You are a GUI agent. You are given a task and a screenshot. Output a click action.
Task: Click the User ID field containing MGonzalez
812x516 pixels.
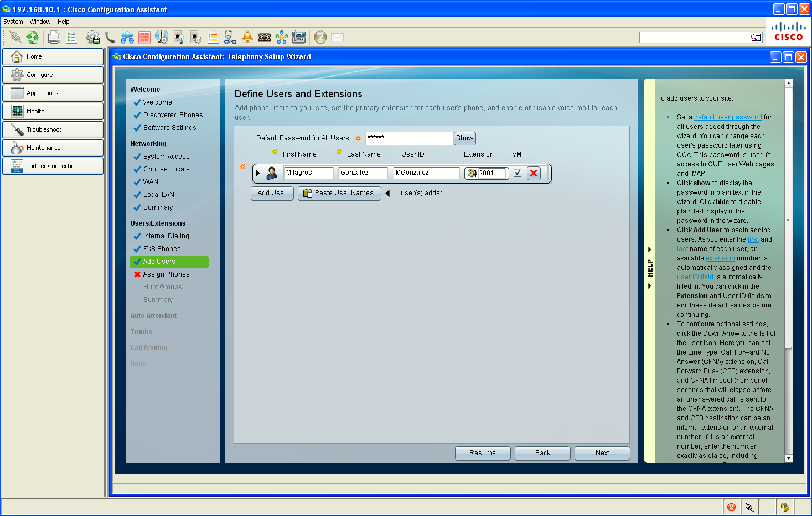coord(426,173)
